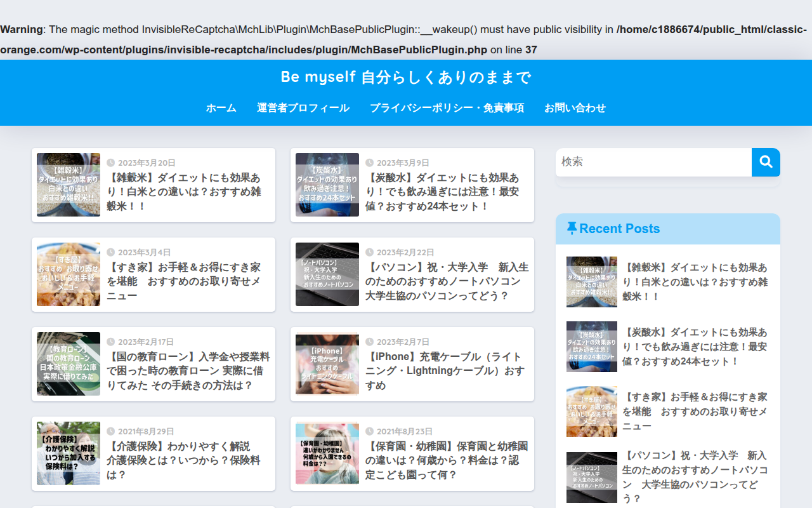Viewport: 812px width, 508px height.
Task: Open the 【パソコン】 article title in main list
Action: (x=447, y=281)
